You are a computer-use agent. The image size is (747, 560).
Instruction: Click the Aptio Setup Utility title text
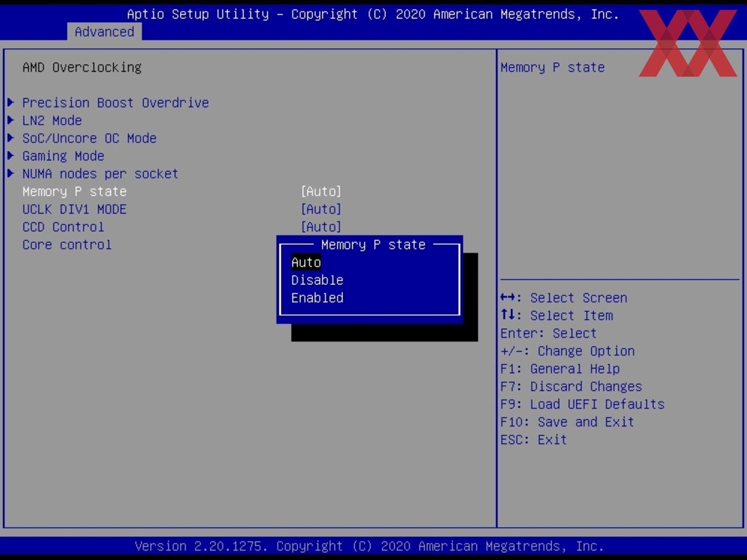(x=373, y=14)
